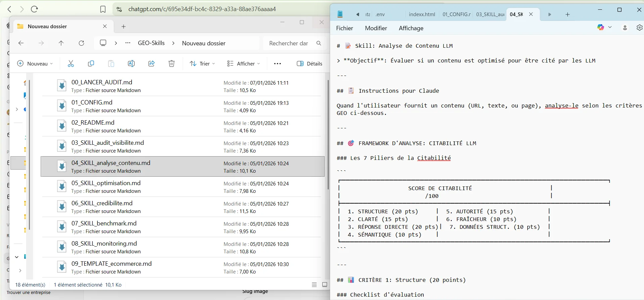Image resolution: width=644 pixels, height=300 pixels.
Task: Click '18 élément(s)' in Explorer status bar
Action: click(30, 285)
